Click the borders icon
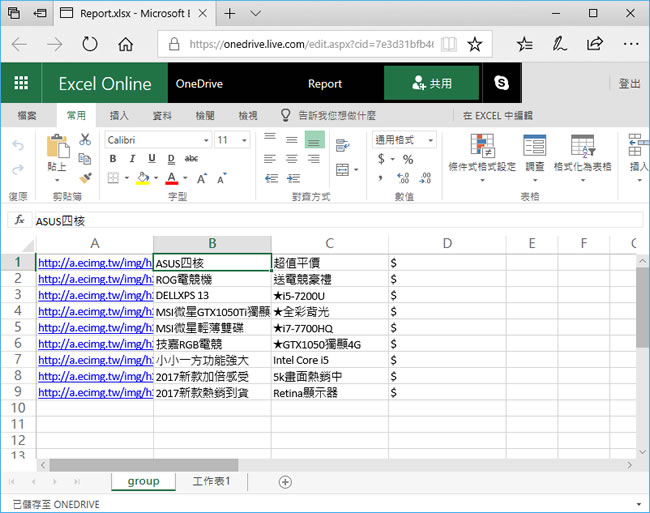This screenshot has height=513, width=650. click(x=113, y=178)
